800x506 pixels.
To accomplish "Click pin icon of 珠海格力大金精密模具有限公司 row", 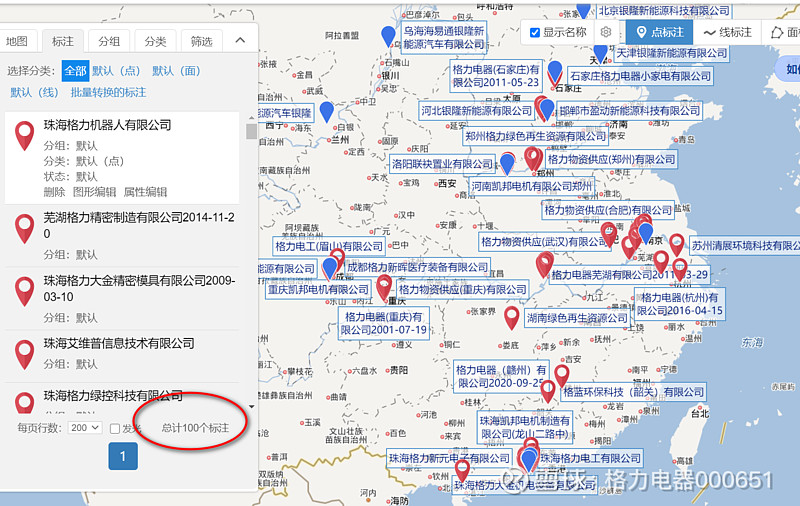I will (x=24, y=292).
